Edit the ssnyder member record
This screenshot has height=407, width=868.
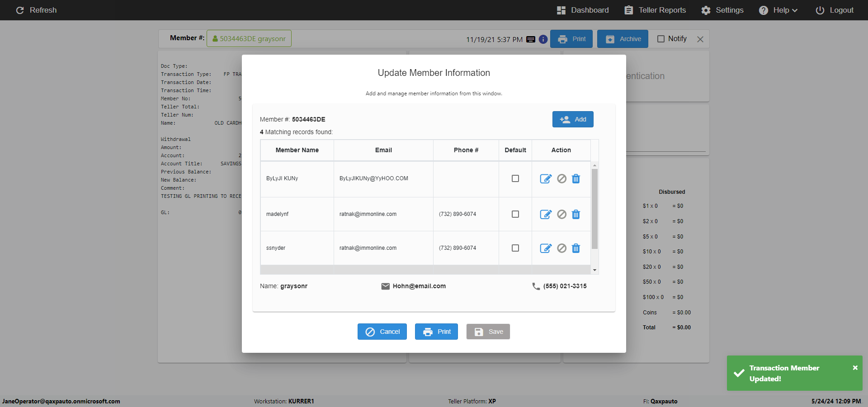click(x=546, y=248)
